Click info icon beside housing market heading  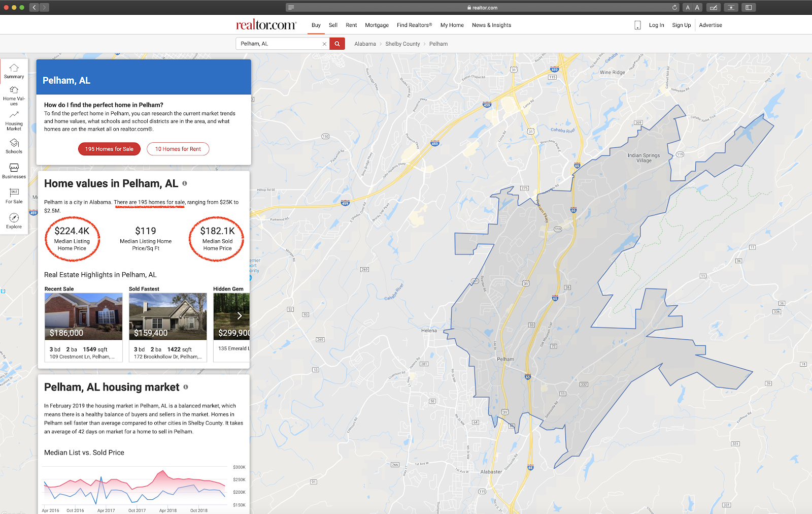186,387
